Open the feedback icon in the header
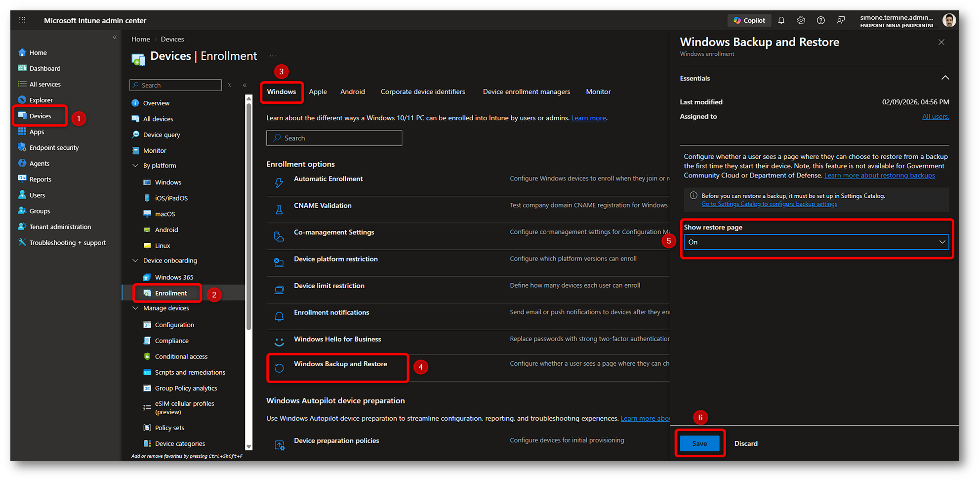The image size is (980, 482). 841,20
